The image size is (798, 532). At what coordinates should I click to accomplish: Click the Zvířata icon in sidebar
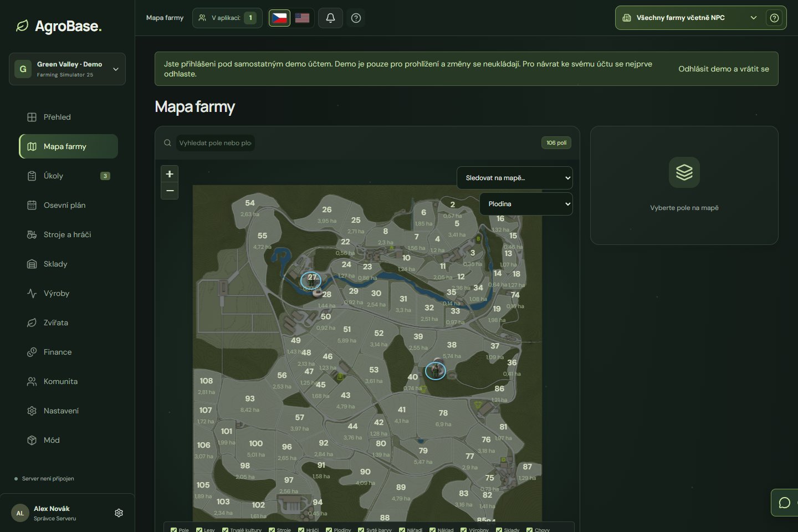pyautogui.click(x=32, y=323)
